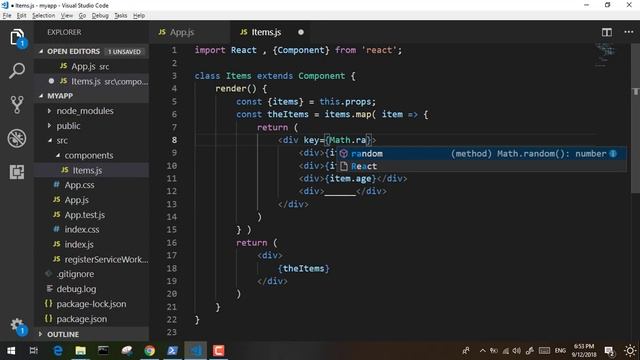Image resolution: width=640 pixels, height=360 pixels.
Task: Open the Edit menu
Action: pos(21,16)
